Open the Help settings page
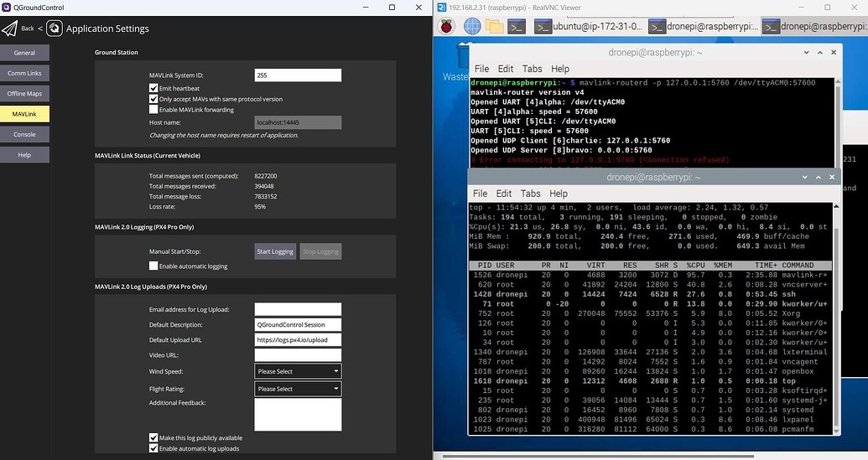The height and width of the screenshot is (460, 868). tap(24, 155)
